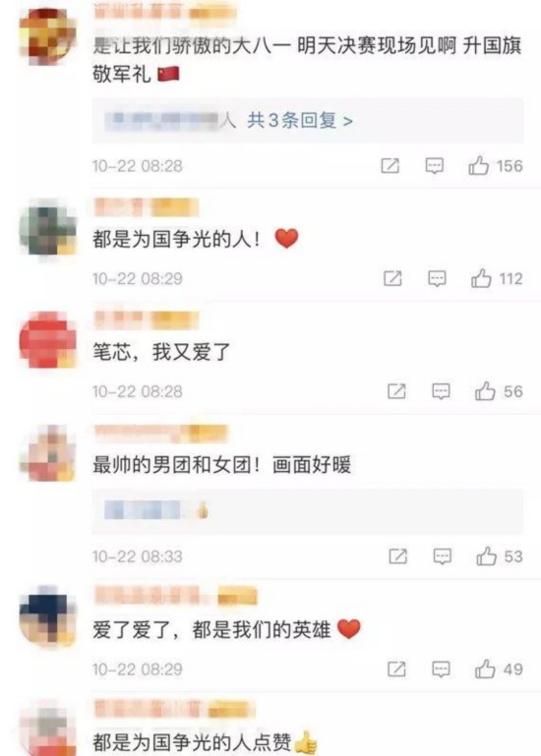541x756 pixels.
Task: Reply to the comment with 156 likes
Action: pyautogui.click(x=435, y=166)
